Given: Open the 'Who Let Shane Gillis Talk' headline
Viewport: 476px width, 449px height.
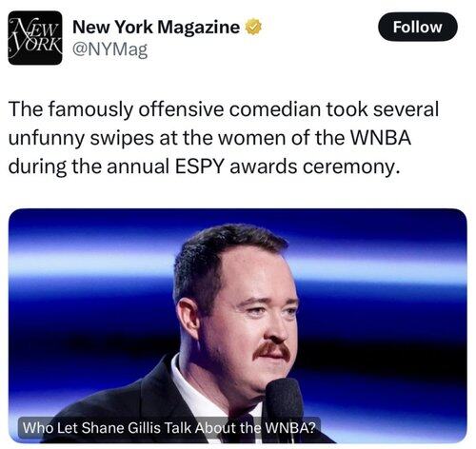Looking at the screenshot, I should point(169,428).
